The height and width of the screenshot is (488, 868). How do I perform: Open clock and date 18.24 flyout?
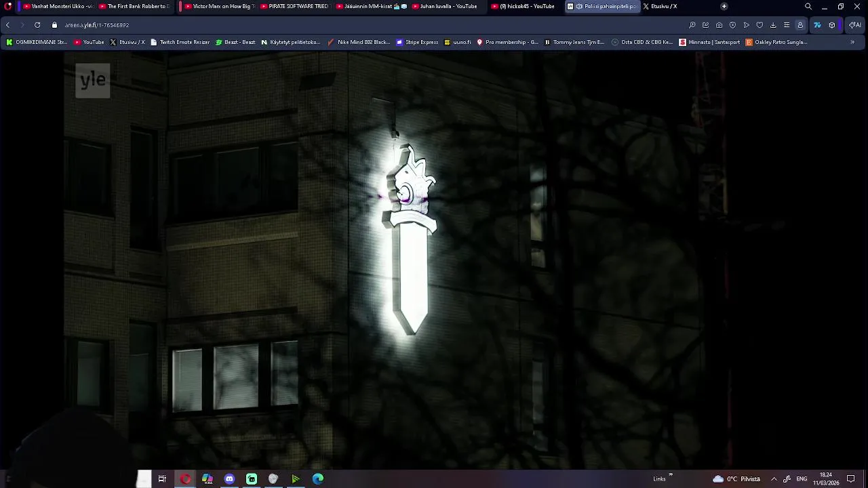[826, 479]
